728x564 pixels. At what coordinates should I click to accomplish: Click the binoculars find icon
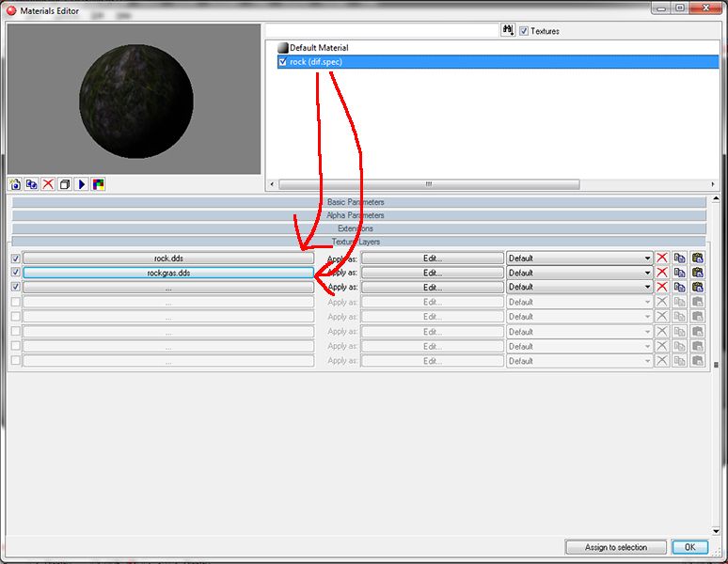pos(508,30)
